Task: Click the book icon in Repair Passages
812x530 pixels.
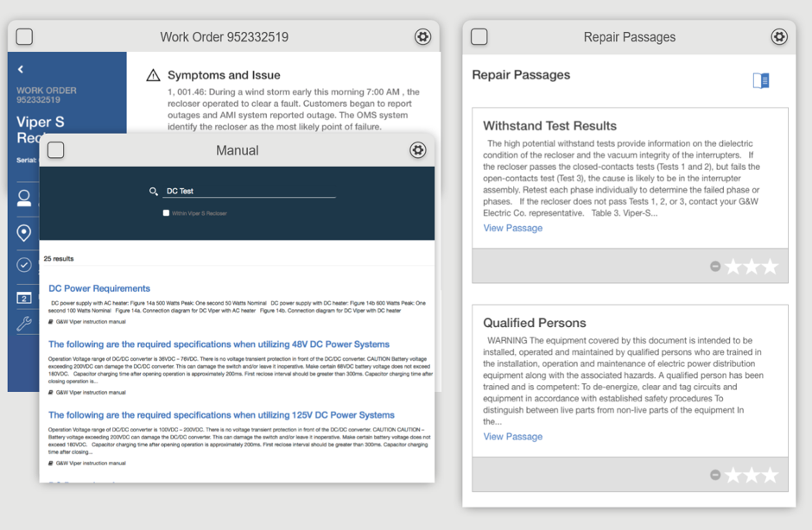Action: click(761, 80)
